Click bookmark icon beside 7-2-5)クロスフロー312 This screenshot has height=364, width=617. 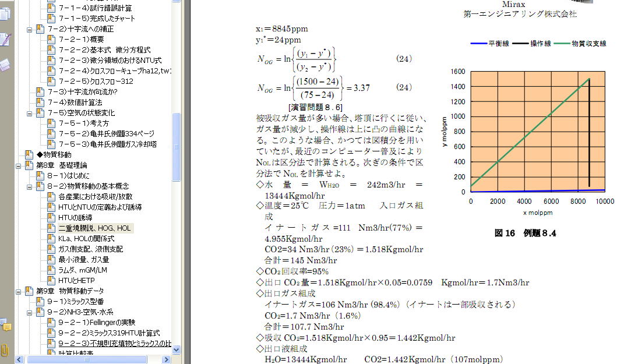pos(51,81)
